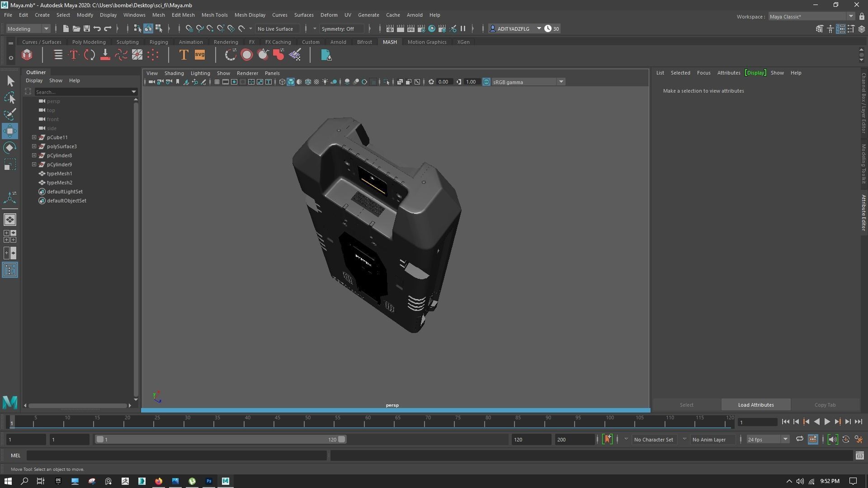The height and width of the screenshot is (488, 868).
Task: Toggle color management sRGB button
Action: point(486,82)
